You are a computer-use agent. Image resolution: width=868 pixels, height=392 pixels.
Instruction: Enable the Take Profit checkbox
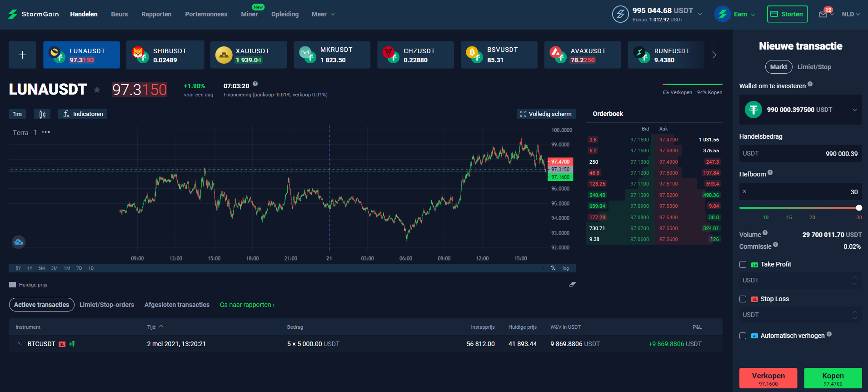(743, 265)
